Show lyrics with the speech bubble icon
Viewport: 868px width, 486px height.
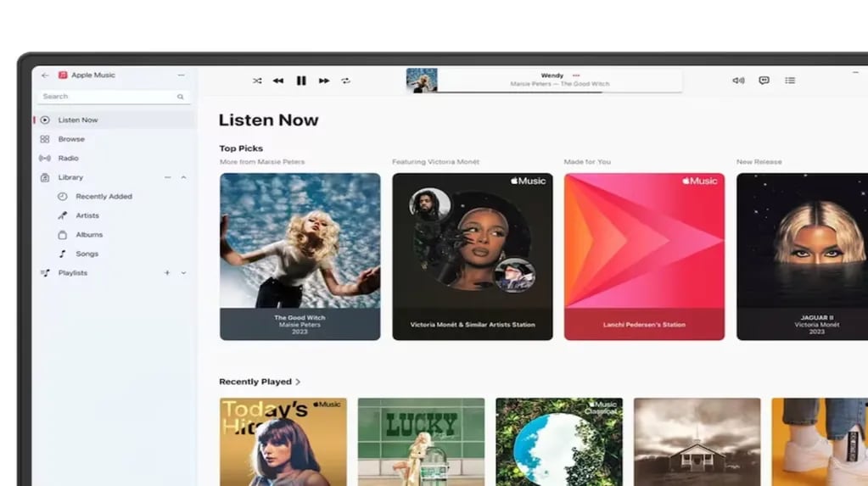click(764, 81)
